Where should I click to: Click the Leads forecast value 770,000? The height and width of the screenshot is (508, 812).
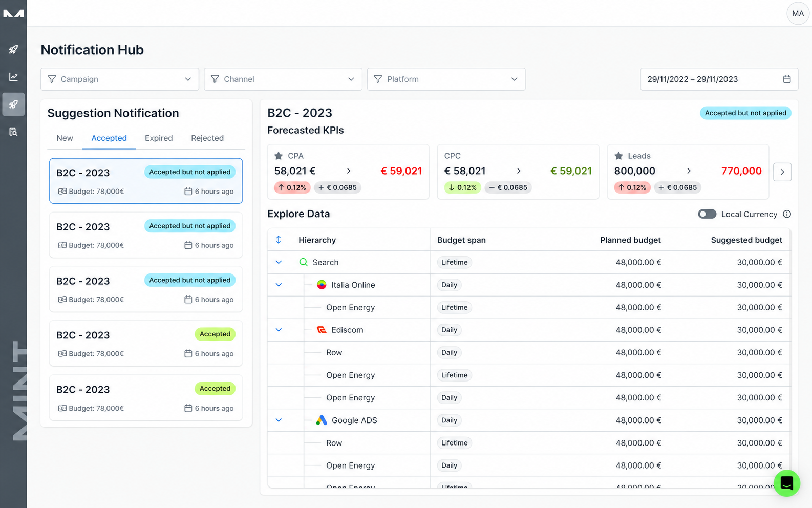741,171
